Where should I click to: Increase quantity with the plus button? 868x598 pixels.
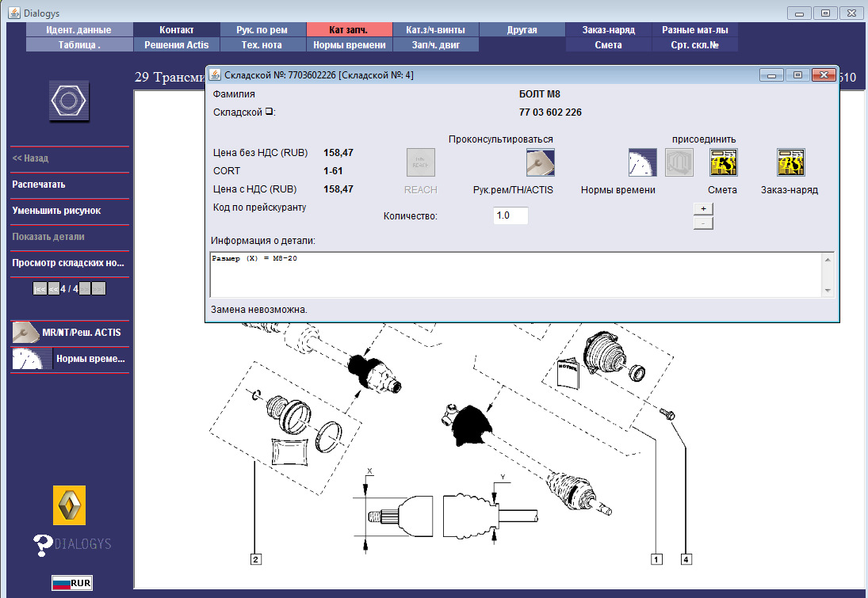tap(703, 208)
